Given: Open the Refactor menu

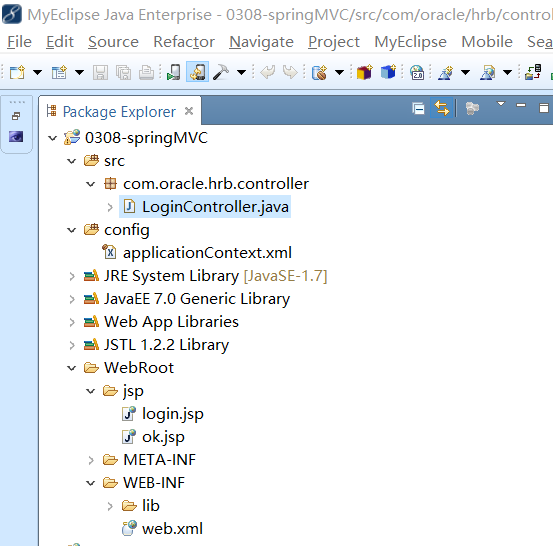Looking at the screenshot, I should (184, 42).
